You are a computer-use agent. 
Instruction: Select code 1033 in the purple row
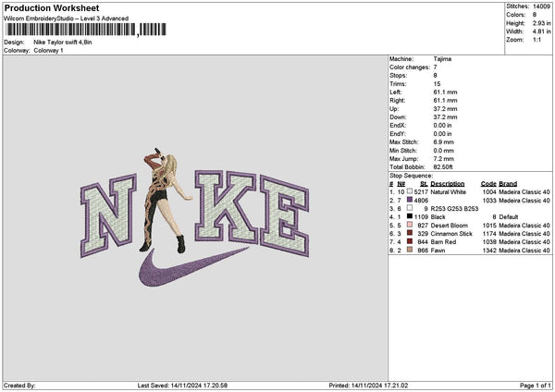tap(489, 201)
